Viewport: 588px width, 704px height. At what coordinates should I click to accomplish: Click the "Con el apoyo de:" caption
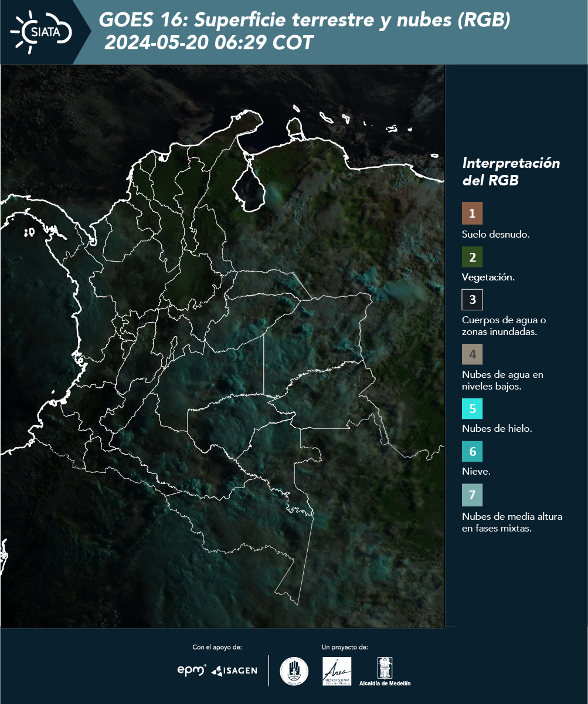click(x=217, y=647)
